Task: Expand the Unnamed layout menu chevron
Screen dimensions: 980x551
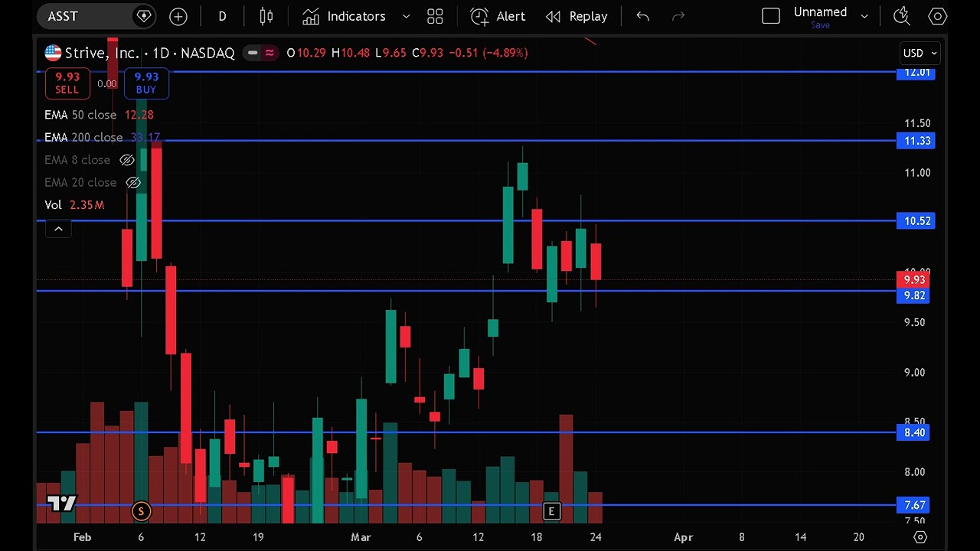Action: coord(864,16)
